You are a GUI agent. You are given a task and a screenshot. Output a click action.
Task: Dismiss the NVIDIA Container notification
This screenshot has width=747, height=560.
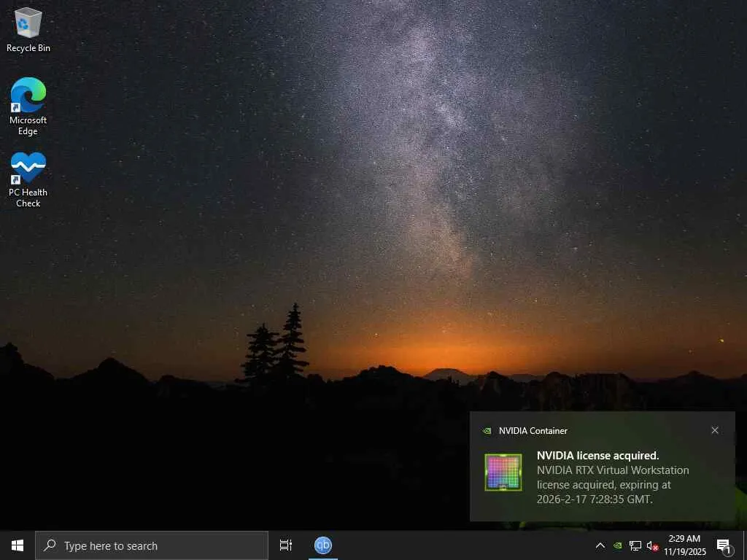pos(715,430)
